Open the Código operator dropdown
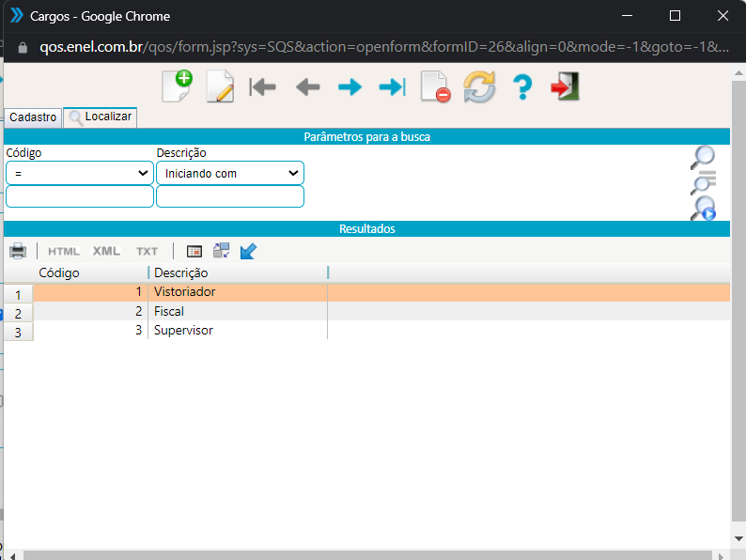 (x=80, y=174)
